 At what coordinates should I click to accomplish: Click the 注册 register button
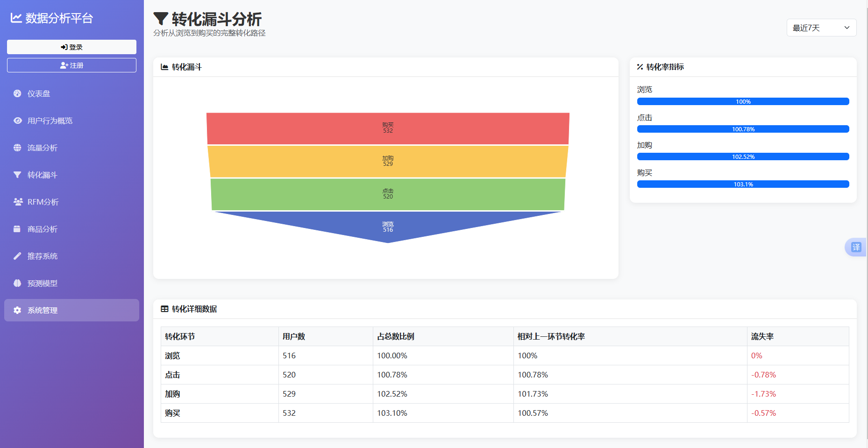[71, 65]
